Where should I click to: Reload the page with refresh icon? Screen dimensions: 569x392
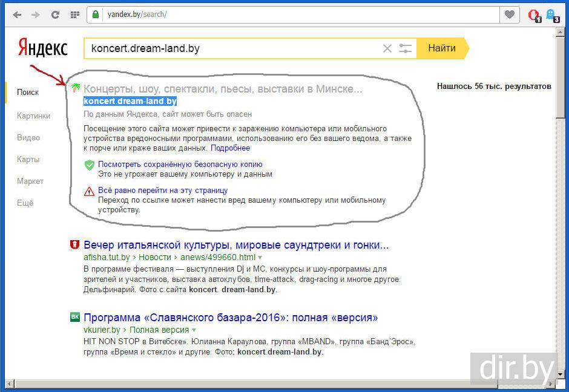pyautogui.click(x=55, y=15)
